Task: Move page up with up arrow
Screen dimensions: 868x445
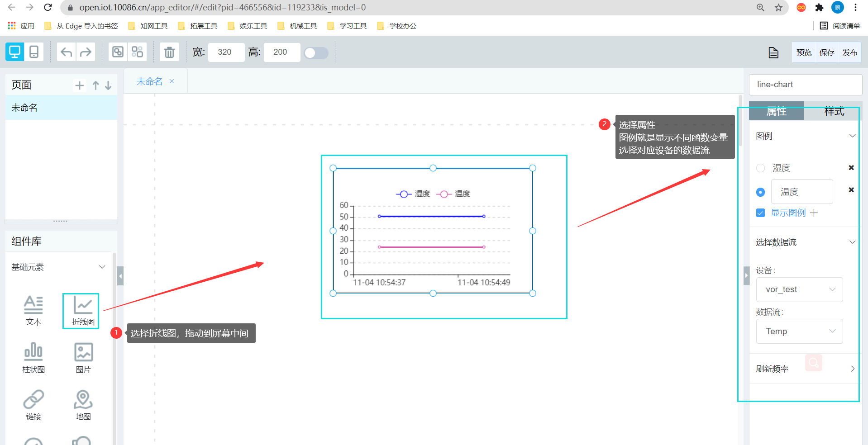Action: (95, 85)
